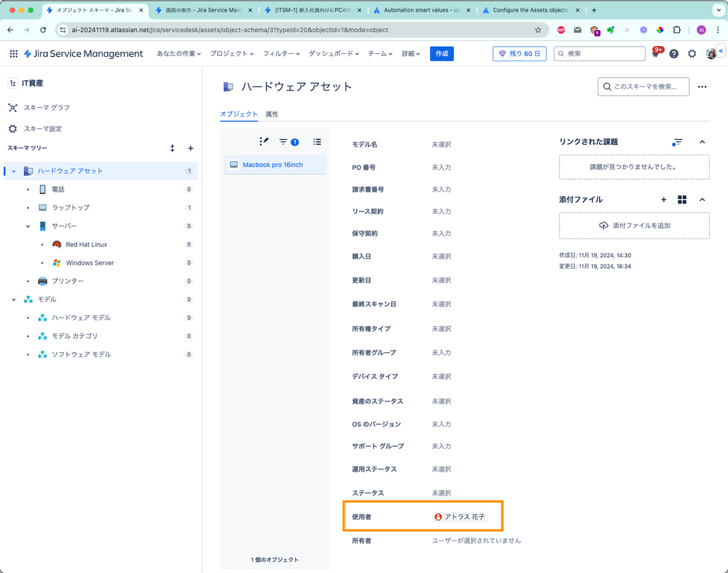This screenshot has height=573, width=728.
Task: Switch object list to detail list view icon
Action: (x=317, y=141)
